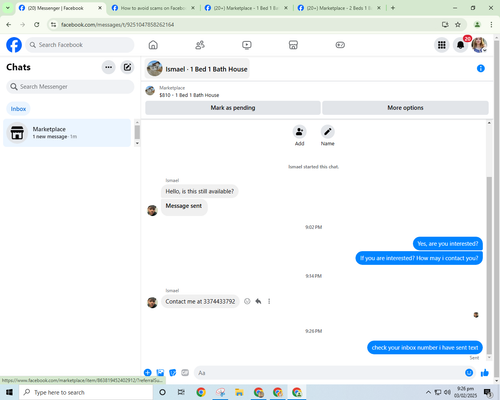Choose a GIF icon in composer
Screen dimensions: 500x400
[185, 373]
